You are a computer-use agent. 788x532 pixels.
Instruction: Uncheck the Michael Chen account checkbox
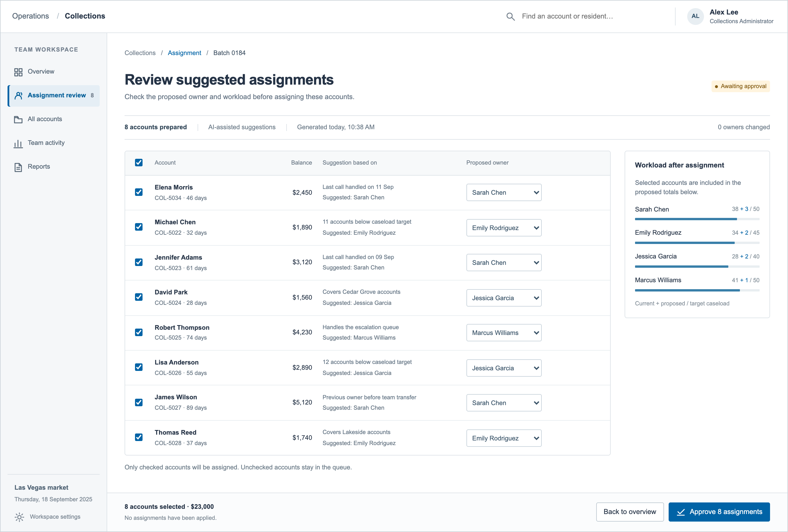139,227
